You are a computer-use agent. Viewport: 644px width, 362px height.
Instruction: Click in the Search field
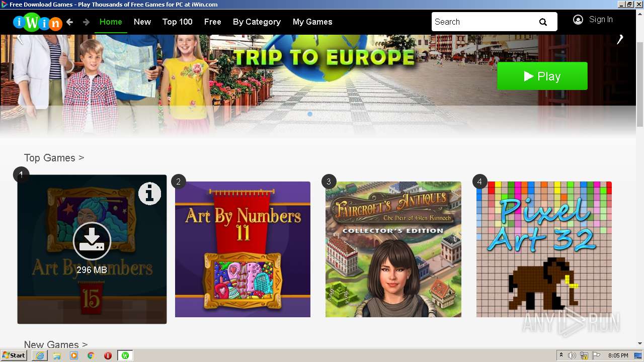click(483, 22)
